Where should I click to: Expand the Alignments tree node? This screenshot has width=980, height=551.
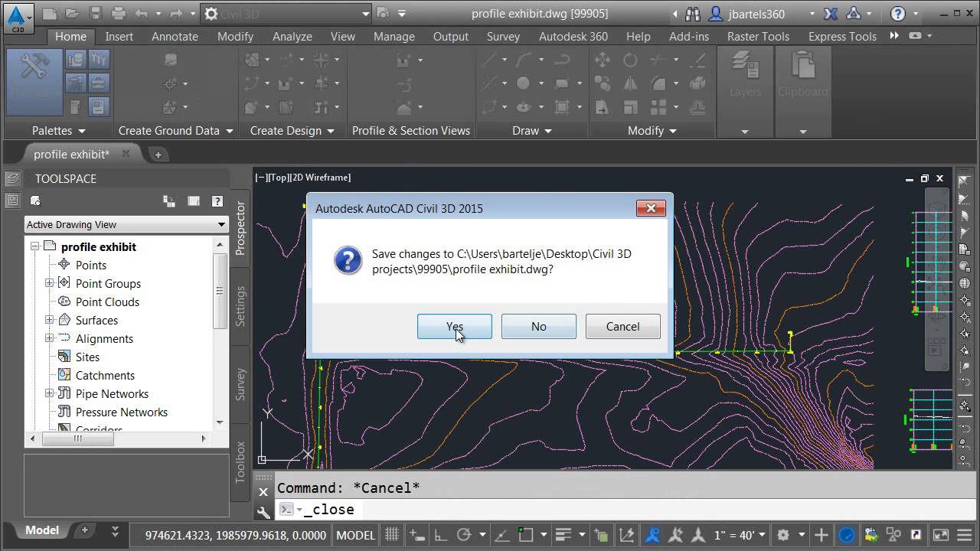[49, 338]
